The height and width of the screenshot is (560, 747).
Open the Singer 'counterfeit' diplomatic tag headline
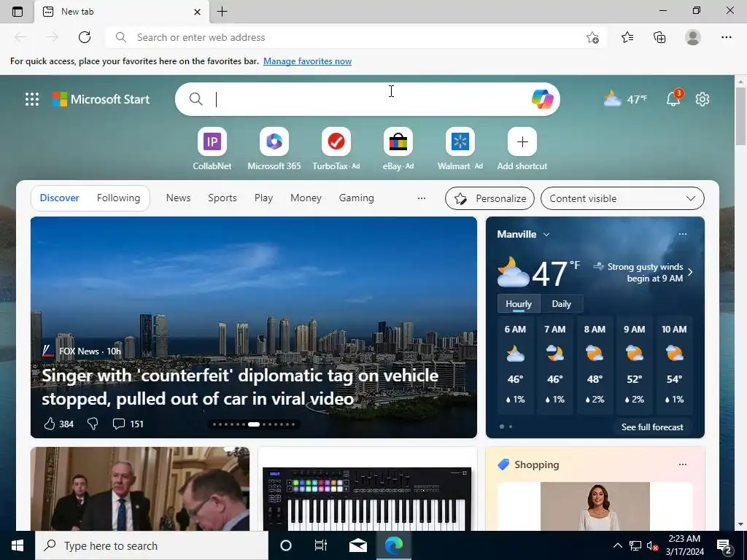[240, 386]
